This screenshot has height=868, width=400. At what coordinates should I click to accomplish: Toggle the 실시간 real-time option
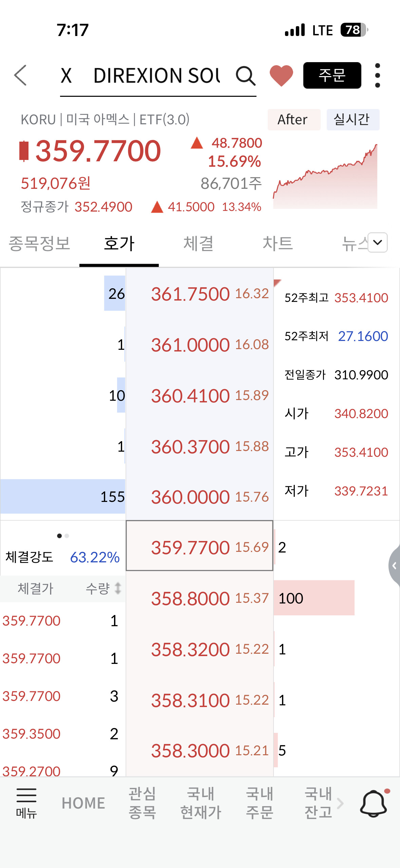pyautogui.click(x=353, y=120)
